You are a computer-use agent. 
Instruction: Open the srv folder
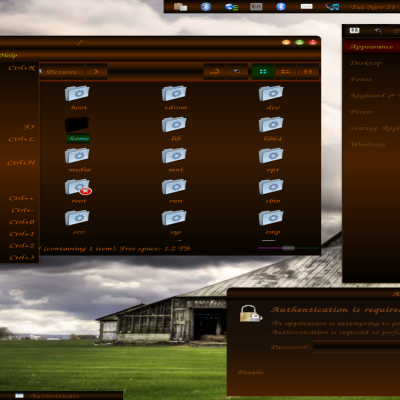[77, 222]
